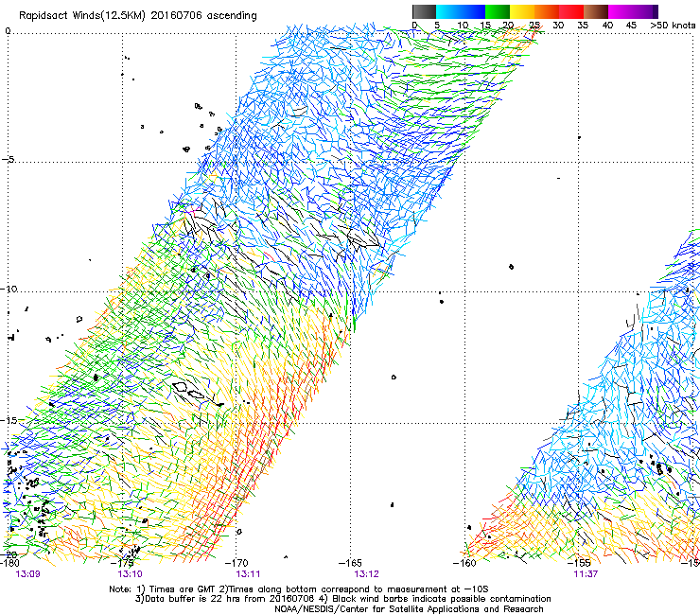The height and width of the screenshot is (615, 700).
Task: Click the 13:11 pass time label
Action: click(x=248, y=573)
